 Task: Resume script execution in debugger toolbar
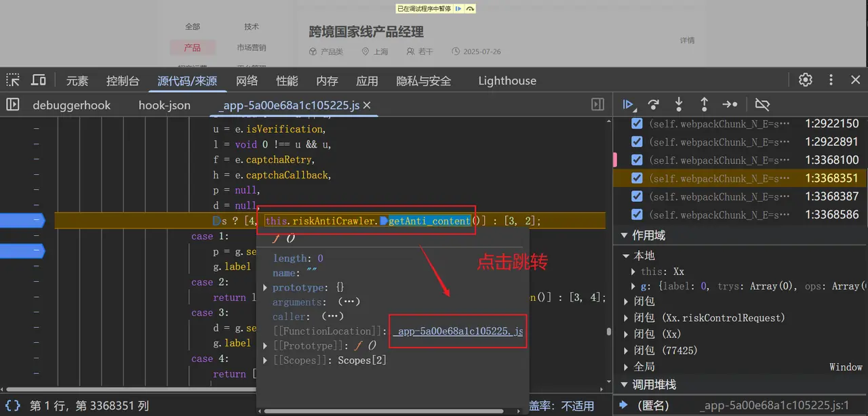point(629,104)
